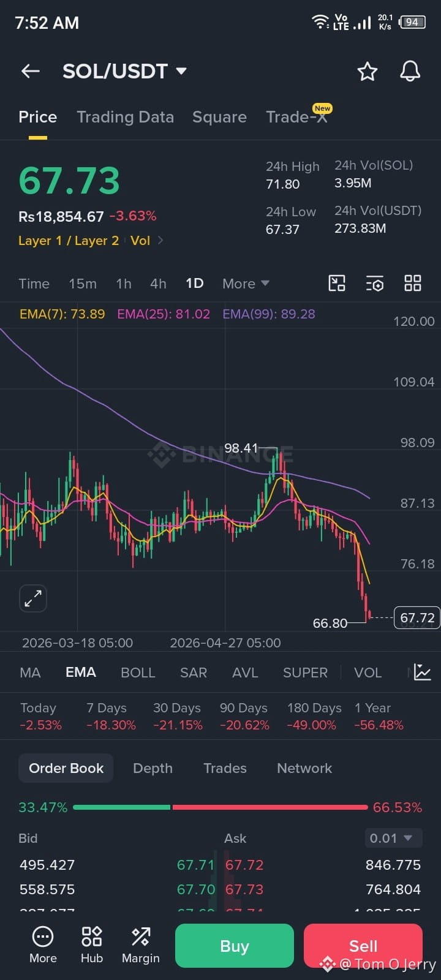Tap the EMA(7): 73.89 legend
Image resolution: width=441 pixels, height=980 pixels.
tap(62, 314)
